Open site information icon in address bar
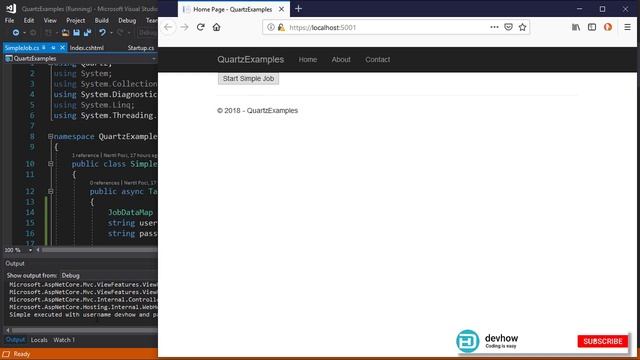 [271, 27]
